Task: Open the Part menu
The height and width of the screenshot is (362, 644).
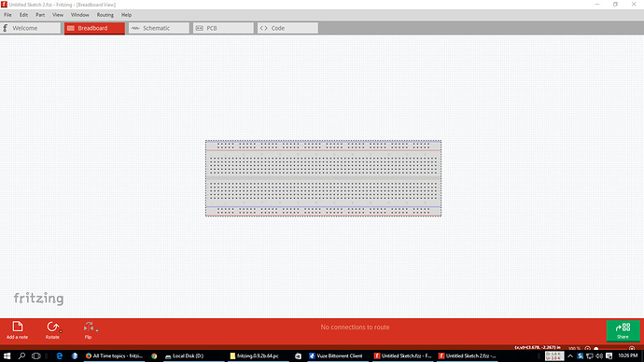Action: coord(40,15)
